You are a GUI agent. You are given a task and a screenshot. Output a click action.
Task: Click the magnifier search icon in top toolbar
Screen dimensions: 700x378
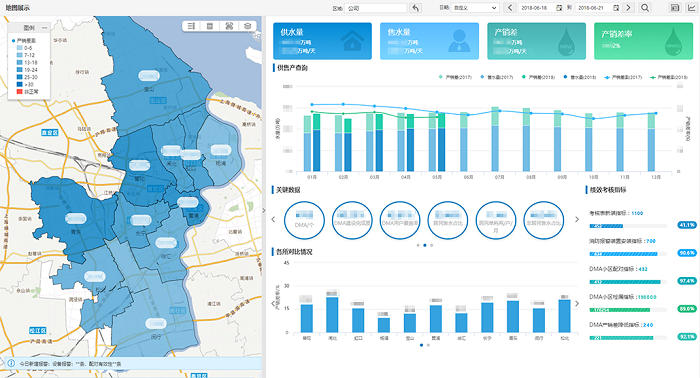(645, 8)
